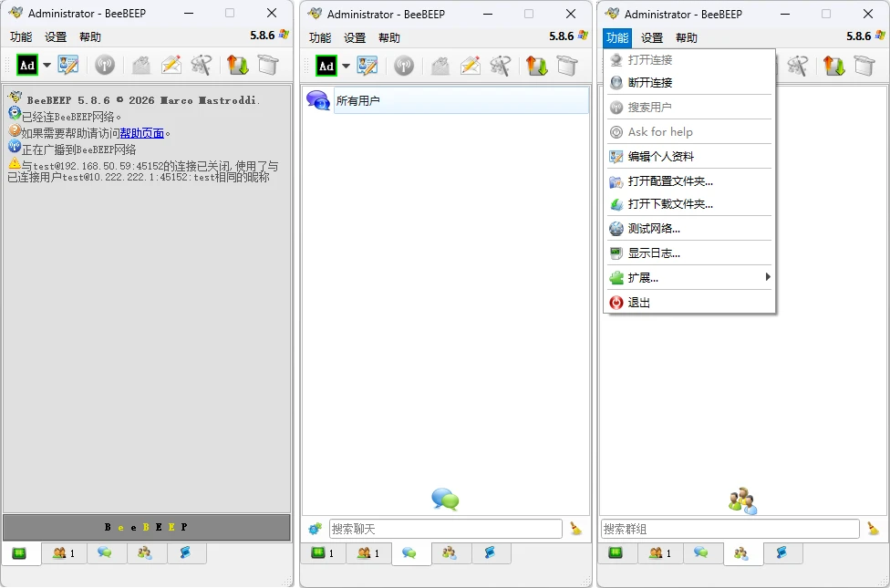Click pencil-envelope message icon in middle window
The height and width of the screenshot is (588, 890).
coord(470,66)
